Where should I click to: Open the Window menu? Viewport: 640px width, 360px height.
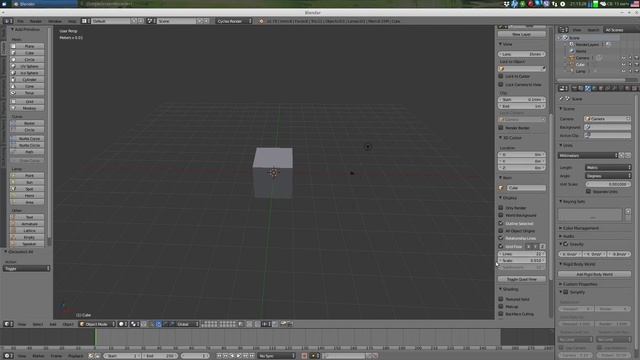tap(55, 21)
